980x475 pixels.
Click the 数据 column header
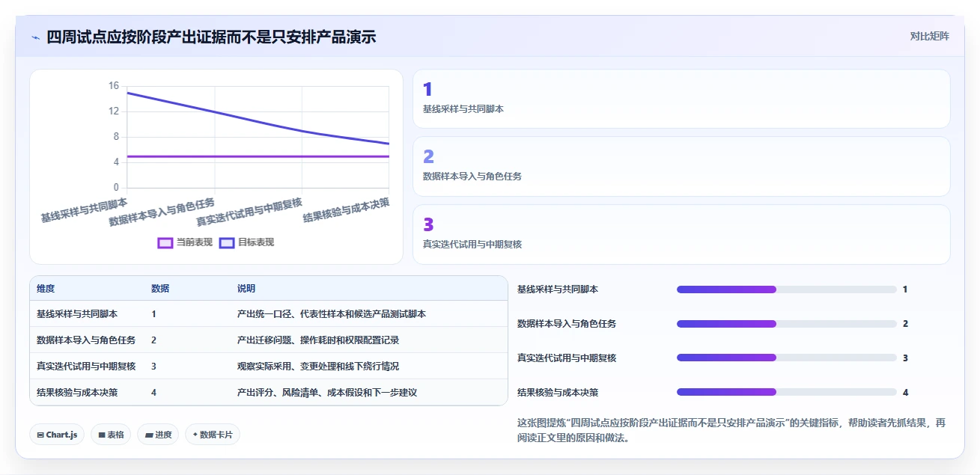point(160,289)
